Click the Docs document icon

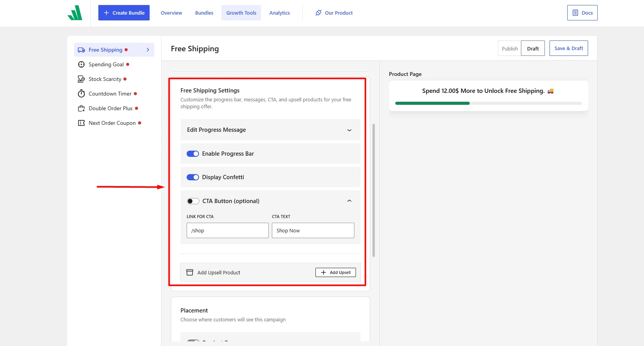click(x=575, y=13)
